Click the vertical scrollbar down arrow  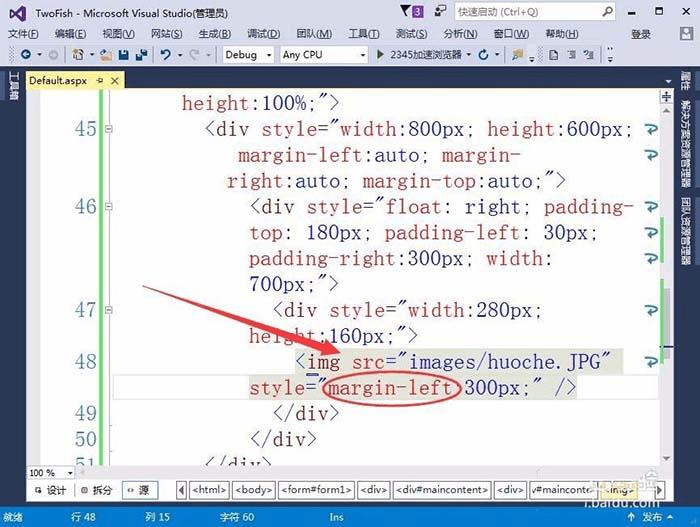[667, 458]
